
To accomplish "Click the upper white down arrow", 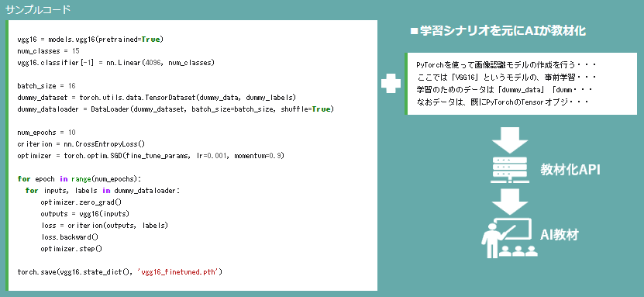I will click(x=510, y=140).
